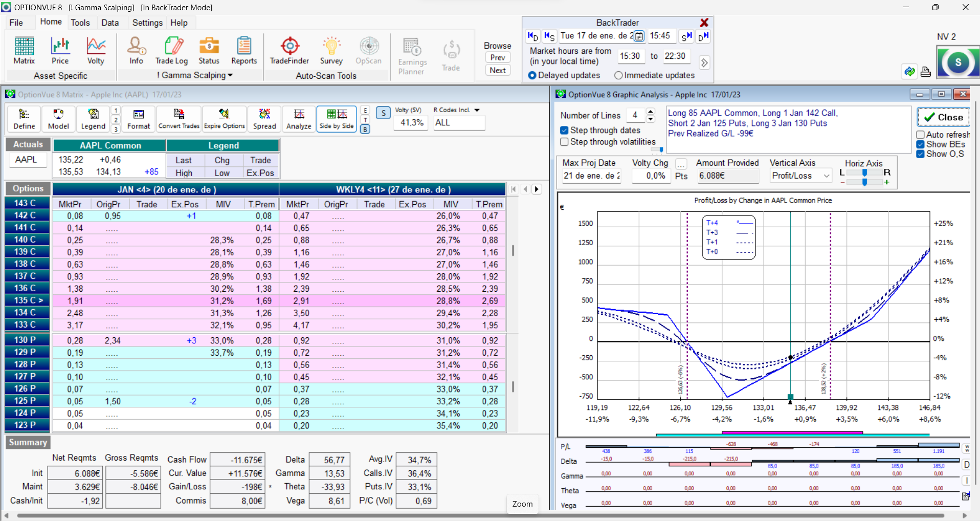Select Immediate updates radio button
This screenshot has width=980, height=521.
(x=618, y=75)
